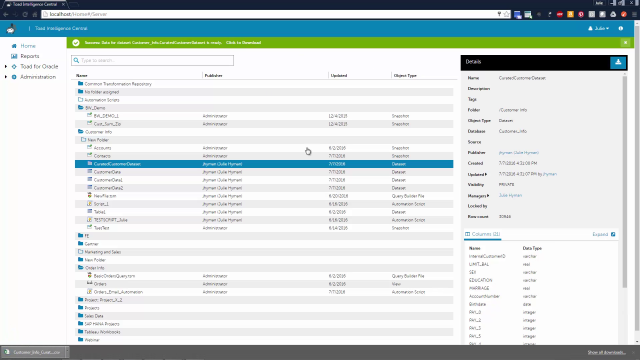Image resolution: width=640 pixels, height=360 pixels.
Task: Open Reports in the left sidebar
Action: (29, 56)
